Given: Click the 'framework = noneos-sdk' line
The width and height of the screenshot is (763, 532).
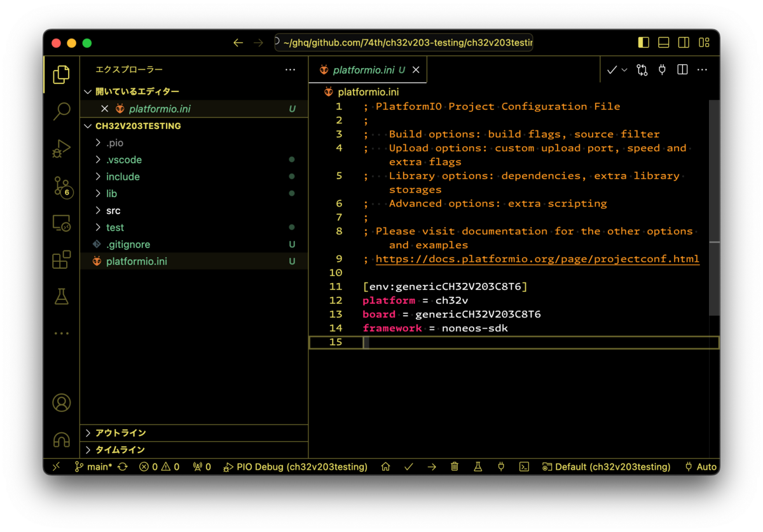Looking at the screenshot, I should coord(436,328).
